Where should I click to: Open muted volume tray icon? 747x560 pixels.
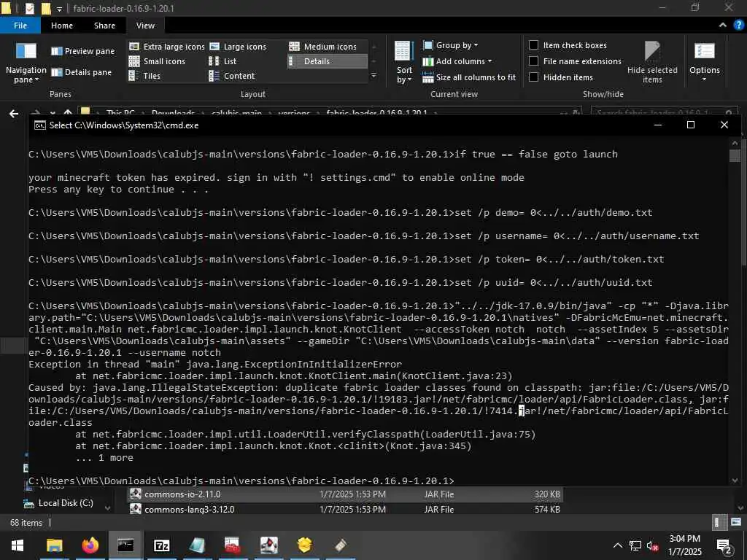pos(652,545)
